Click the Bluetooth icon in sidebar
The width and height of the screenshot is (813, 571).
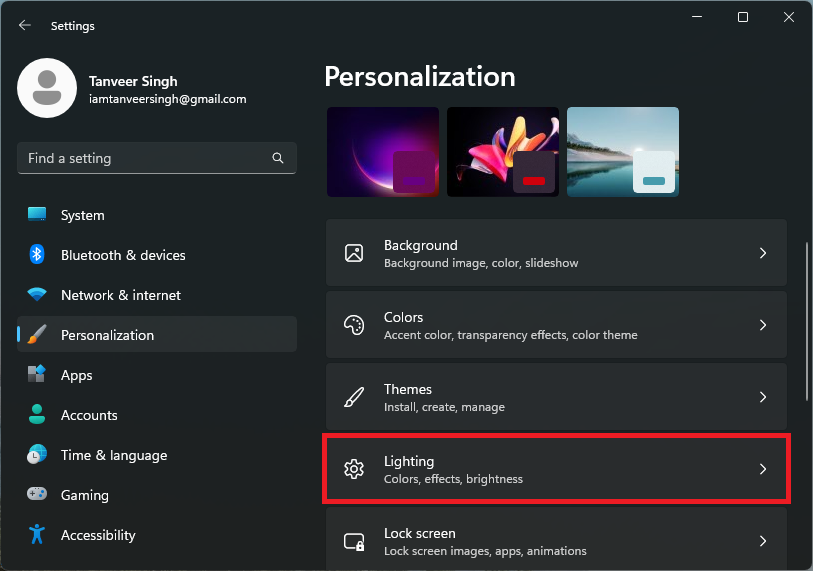(37, 254)
